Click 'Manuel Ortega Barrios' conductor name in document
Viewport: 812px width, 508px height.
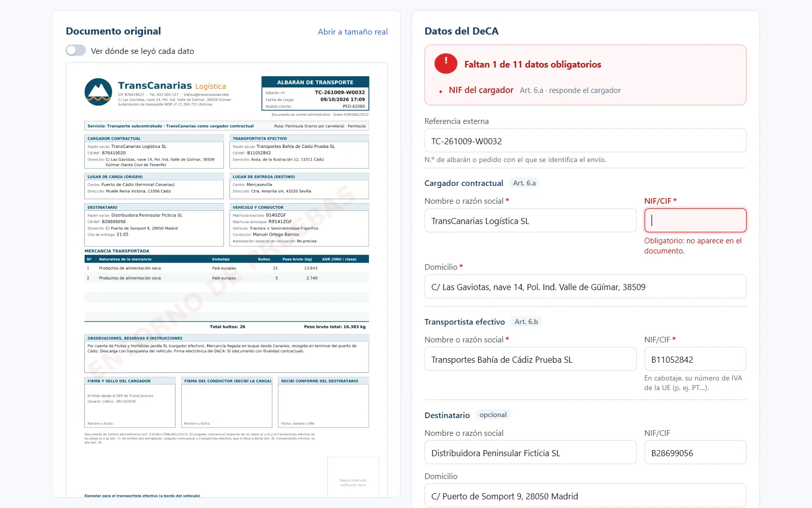click(x=276, y=235)
